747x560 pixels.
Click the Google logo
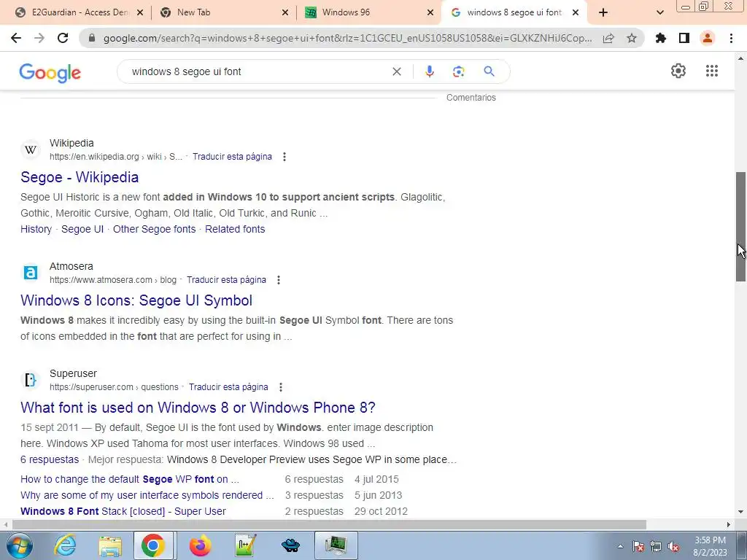pyautogui.click(x=50, y=72)
